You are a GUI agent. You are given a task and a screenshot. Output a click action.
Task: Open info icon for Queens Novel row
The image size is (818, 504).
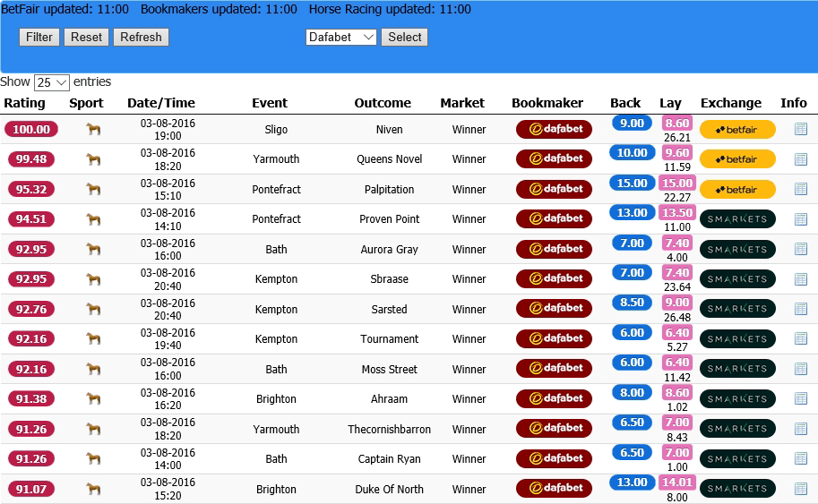point(801,159)
